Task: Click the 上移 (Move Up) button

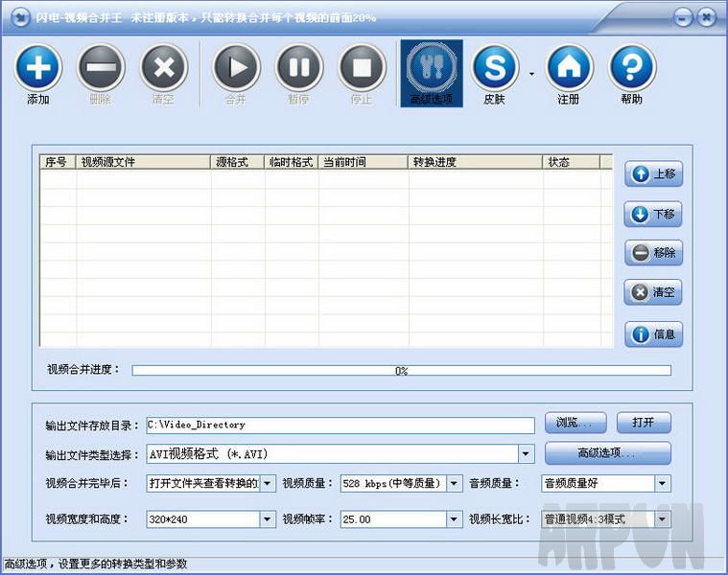Action: [654, 174]
